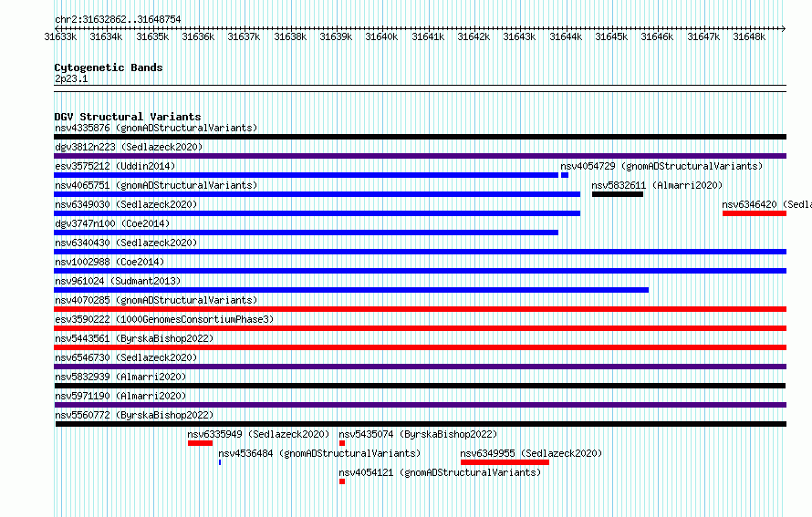The height and width of the screenshot is (517, 812).
Task: Click the nsv6546730 (Sedlazeck2020) label
Action: (126, 357)
